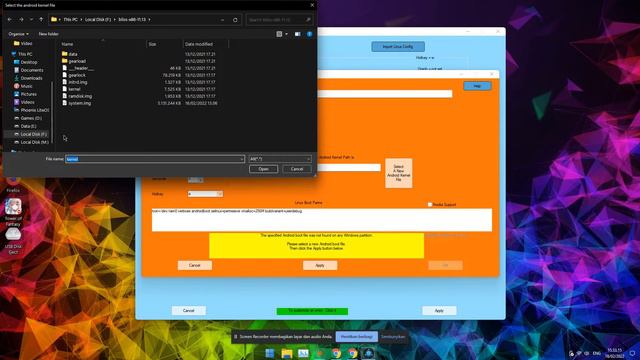Image resolution: width=640 pixels, height=360 pixels.
Task: Open view options dropdown arrow
Action: [287, 34]
